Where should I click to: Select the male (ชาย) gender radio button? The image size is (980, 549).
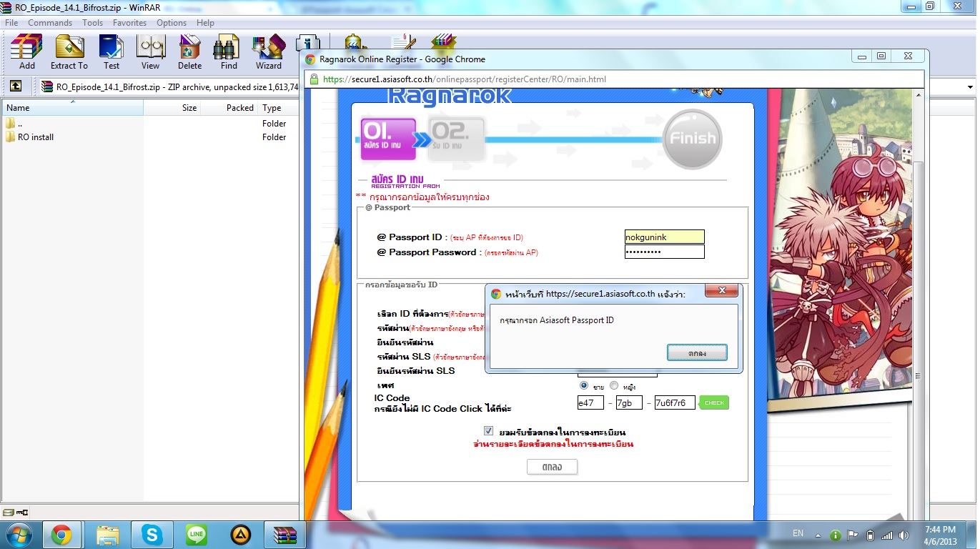pos(584,386)
